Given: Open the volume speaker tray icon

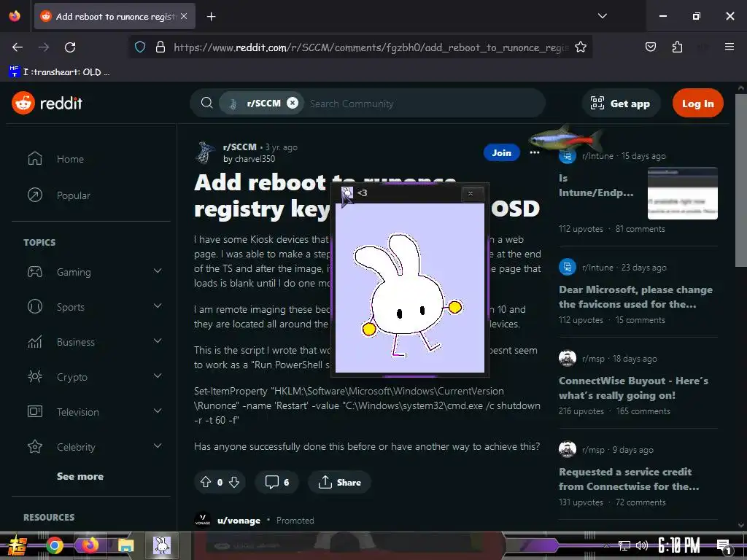Looking at the screenshot, I should pyautogui.click(x=642, y=545).
